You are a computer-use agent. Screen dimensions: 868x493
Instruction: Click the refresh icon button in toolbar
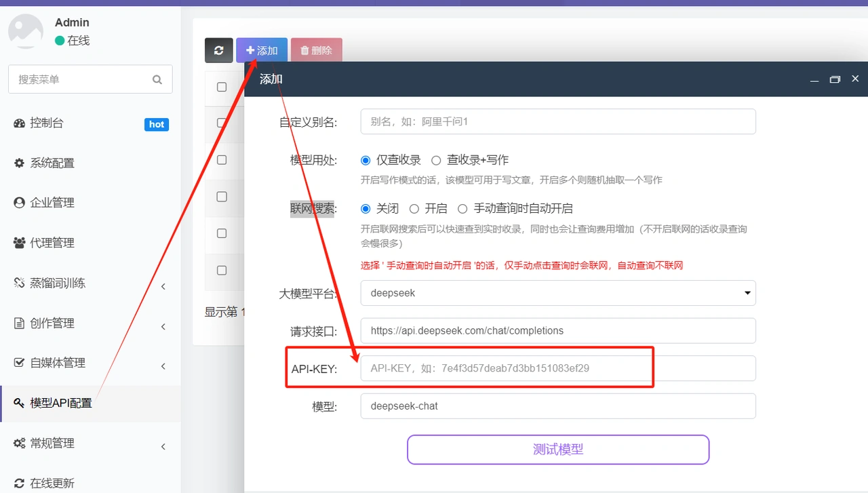(x=218, y=50)
